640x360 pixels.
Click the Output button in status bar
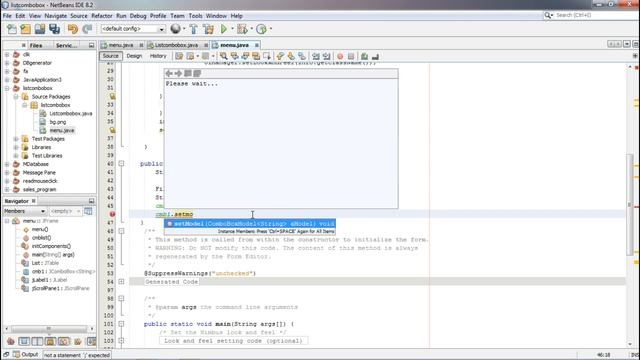[x=26, y=354]
